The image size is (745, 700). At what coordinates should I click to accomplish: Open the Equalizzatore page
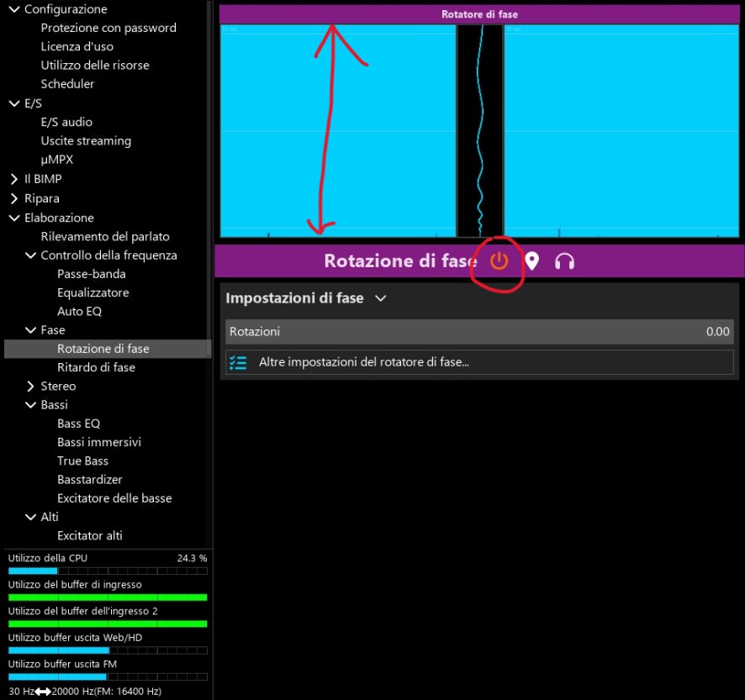(x=93, y=292)
